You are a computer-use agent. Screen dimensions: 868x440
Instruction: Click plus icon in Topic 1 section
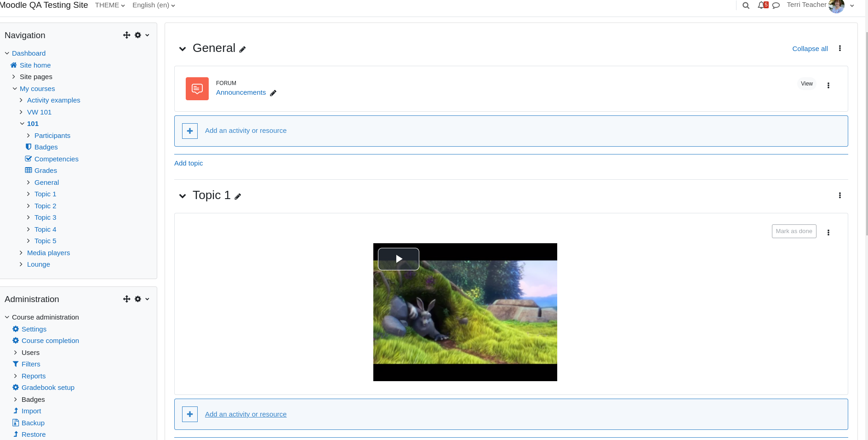tap(190, 414)
